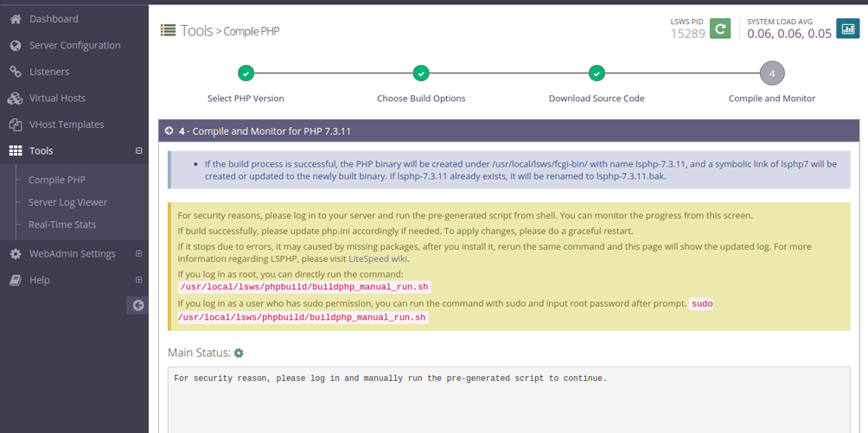
Task: Click the Compile PHP breadcrumb text
Action: pos(252,32)
